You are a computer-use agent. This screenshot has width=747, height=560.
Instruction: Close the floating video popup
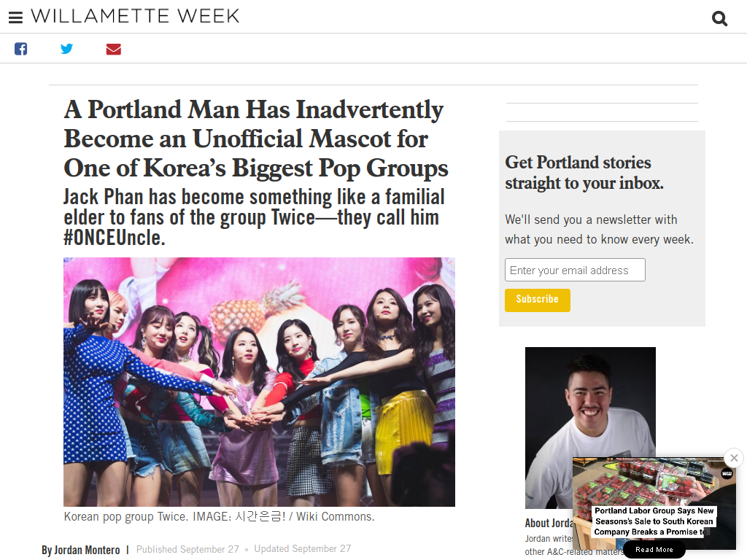[734, 458]
